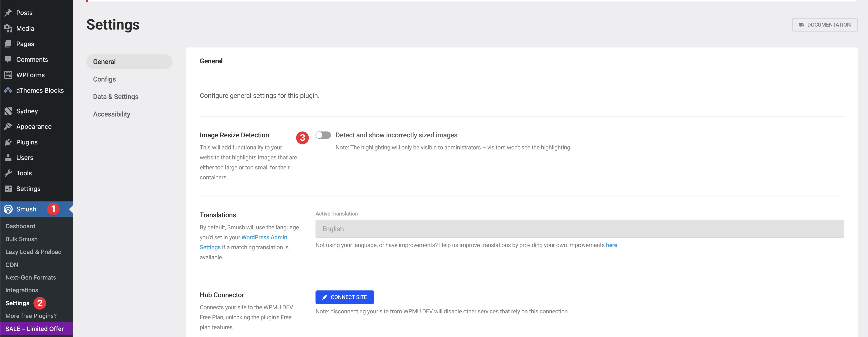The width and height of the screenshot is (868, 337).
Task: Open the Tools wrench icon
Action: click(8, 173)
